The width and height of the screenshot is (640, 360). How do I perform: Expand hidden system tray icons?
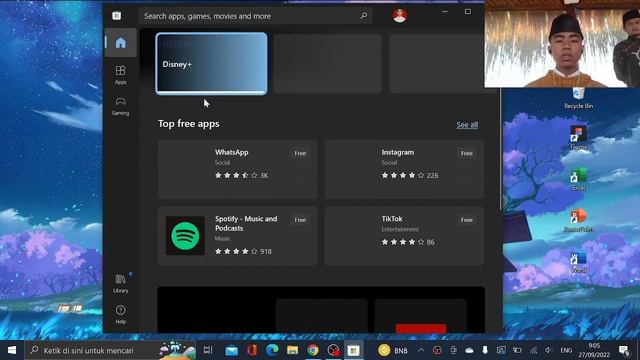click(x=421, y=350)
